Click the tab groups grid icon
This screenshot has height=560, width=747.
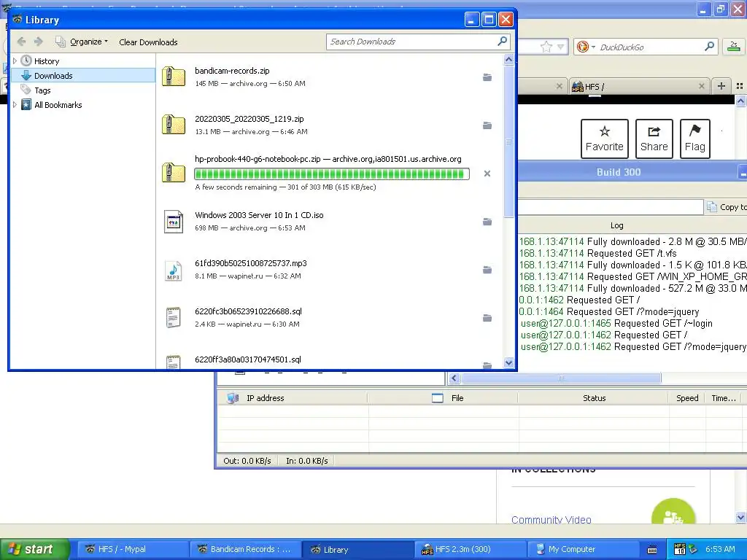tap(740, 86)
